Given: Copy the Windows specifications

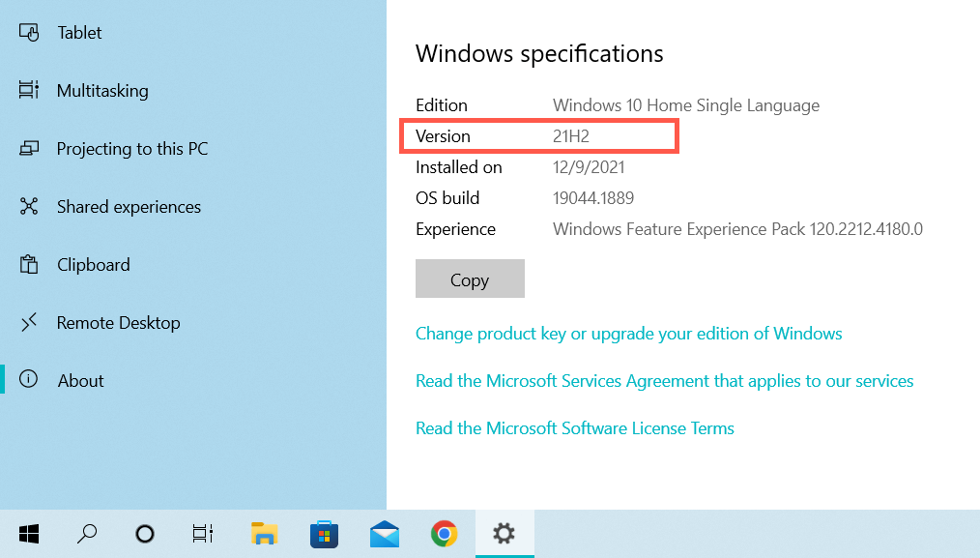Looking at the screenshot, I should 470,279.
